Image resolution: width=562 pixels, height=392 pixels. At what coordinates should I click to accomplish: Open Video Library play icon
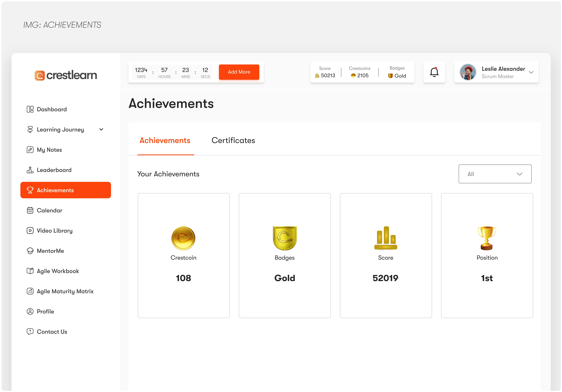pos(30,230)
